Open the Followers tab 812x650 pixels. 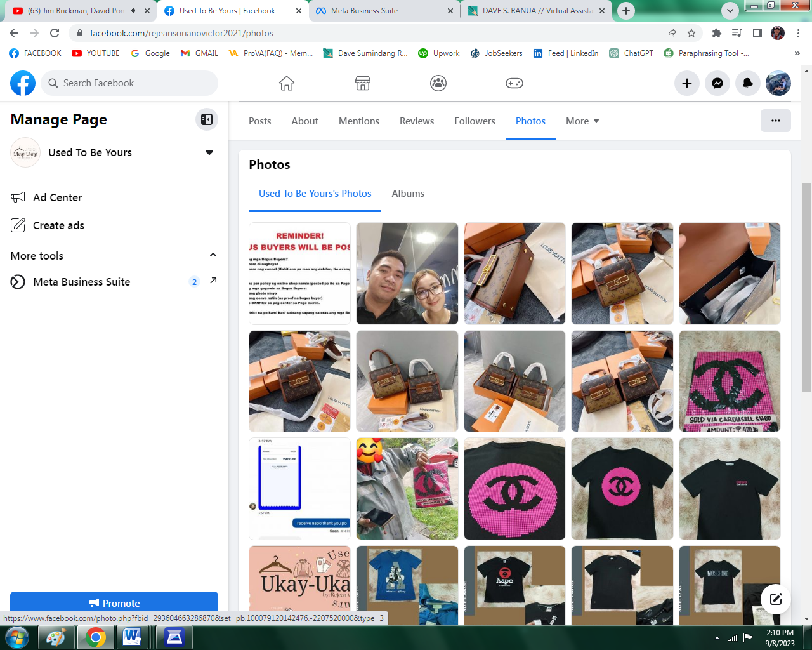coord(475,121)
